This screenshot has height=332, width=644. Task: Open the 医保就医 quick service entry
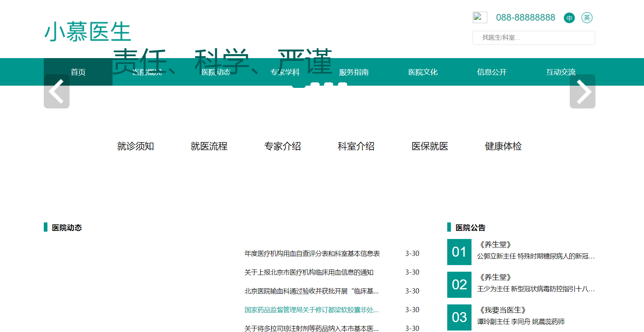click(x=430, y=146)
